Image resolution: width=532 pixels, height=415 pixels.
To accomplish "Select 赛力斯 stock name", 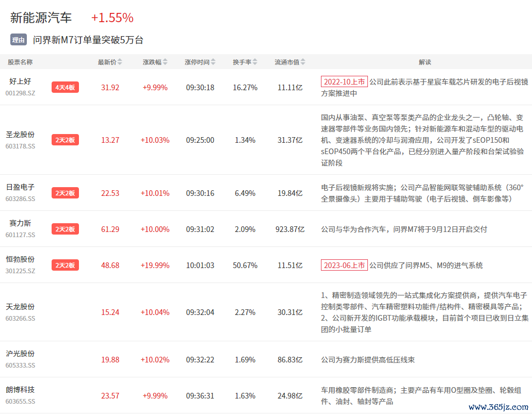I will click(x=20, y=223).
